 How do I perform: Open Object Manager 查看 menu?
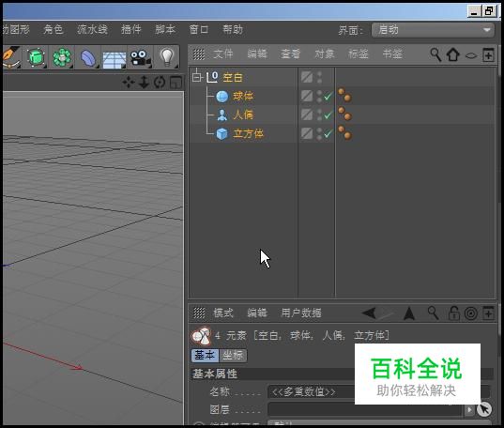tap(290, 54)
